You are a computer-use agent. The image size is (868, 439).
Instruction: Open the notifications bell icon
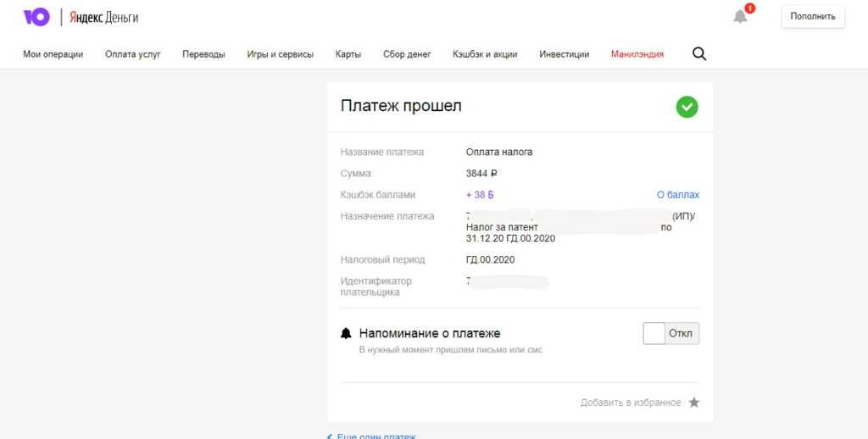[740, 16]
